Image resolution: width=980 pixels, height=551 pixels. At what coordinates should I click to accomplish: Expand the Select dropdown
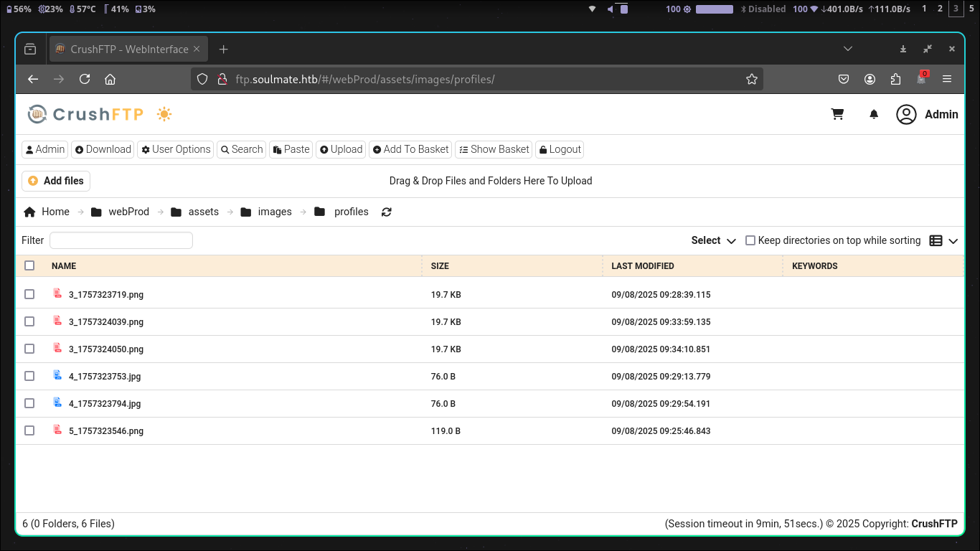pos(713,240)
